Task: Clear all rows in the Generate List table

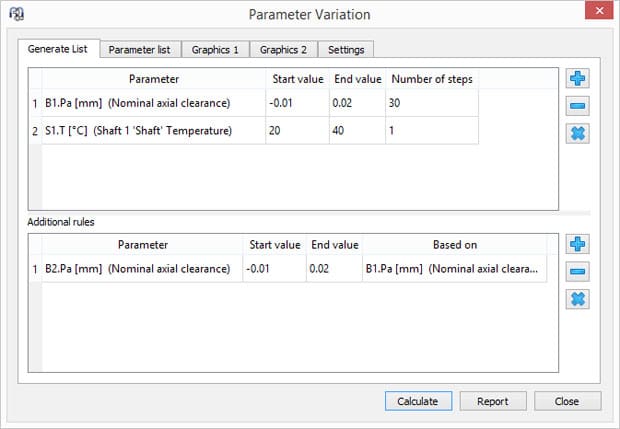Action: [x=577, y=133]
